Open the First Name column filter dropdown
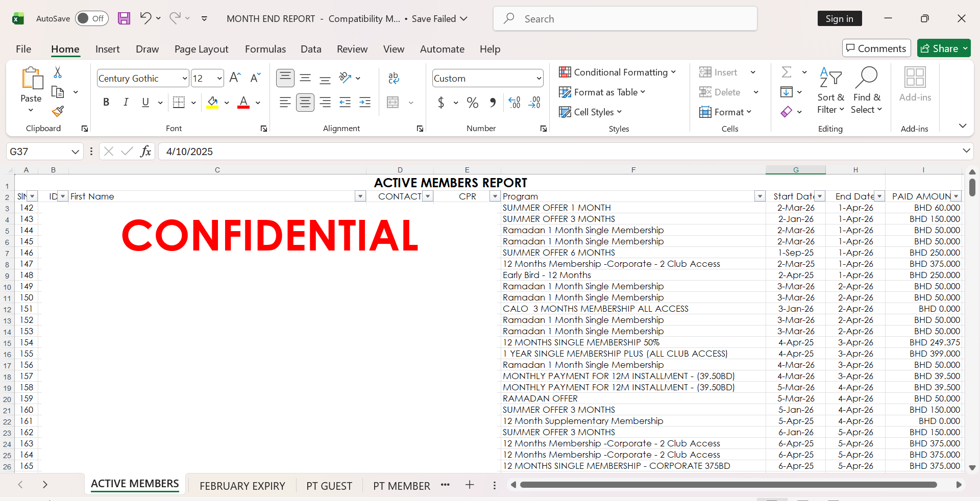 (x=360, y=196)
